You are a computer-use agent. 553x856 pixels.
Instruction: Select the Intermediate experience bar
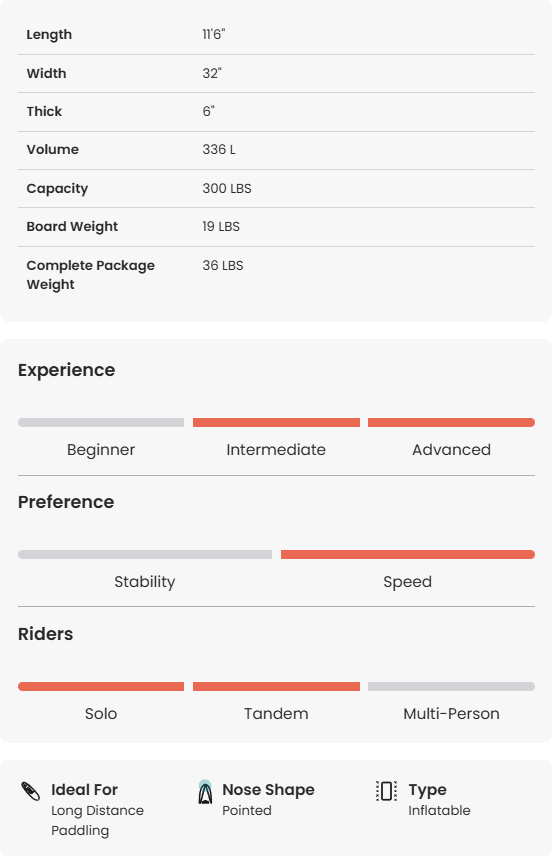pyautogui.click(x=276, y=423)
